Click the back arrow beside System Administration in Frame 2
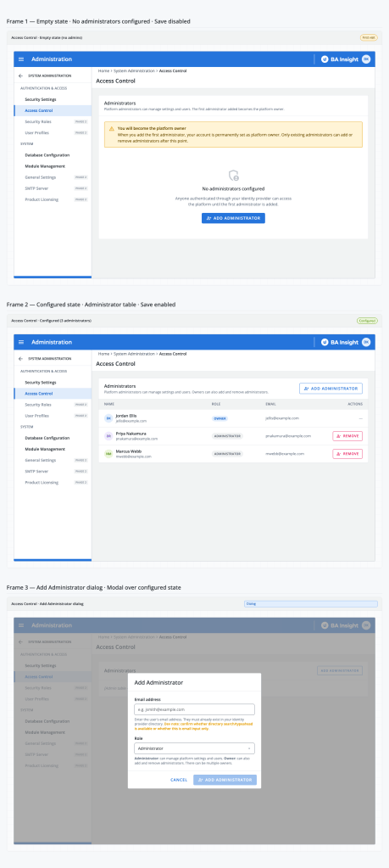 (x=20, y=359)
